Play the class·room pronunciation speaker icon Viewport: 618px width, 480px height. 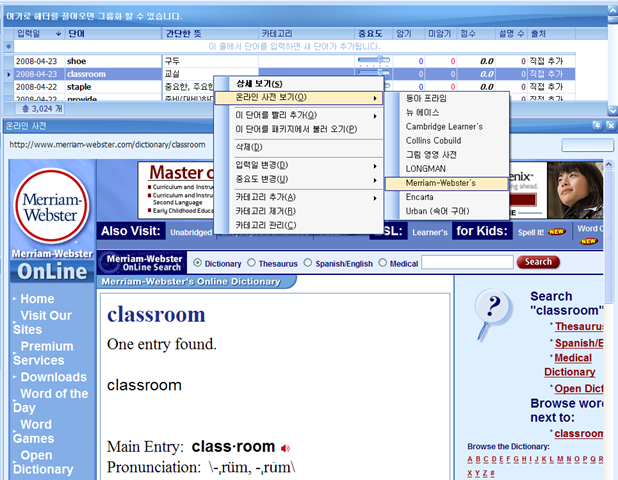[285, 448]
